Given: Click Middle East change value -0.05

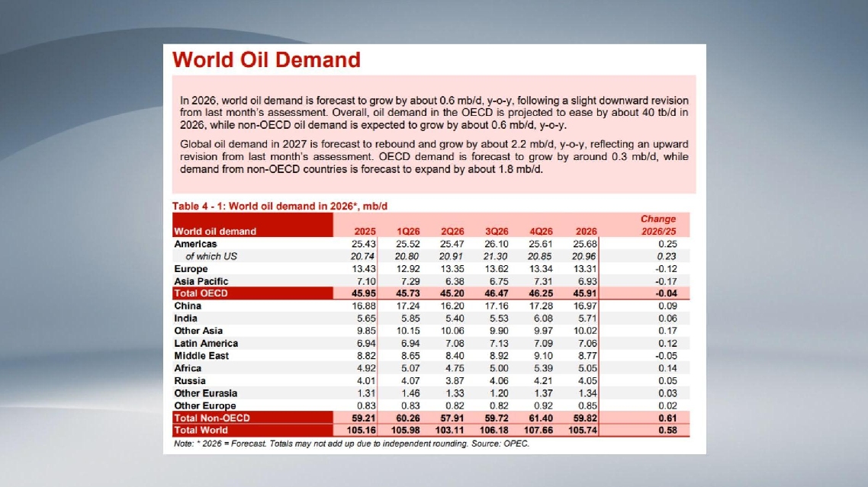Looking at the screenshot, I should (666, 356).
